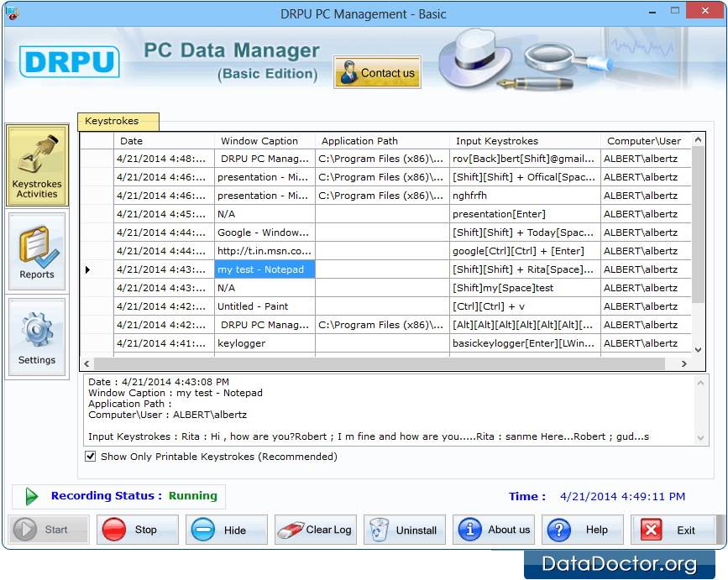Click the '[Shift]my[Space]test' keystrokes cell
This screenshot has width=728, height=580.
(x=525, y=288)
